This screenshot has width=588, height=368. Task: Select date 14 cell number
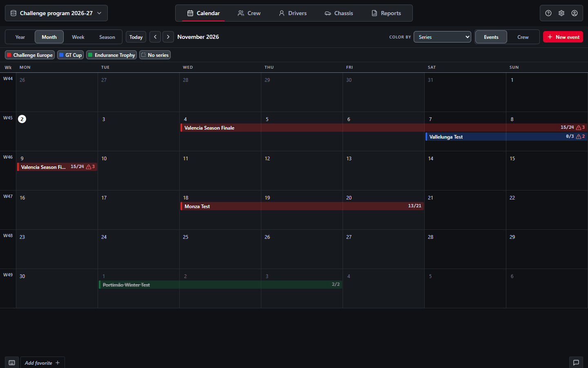[430, 158]
